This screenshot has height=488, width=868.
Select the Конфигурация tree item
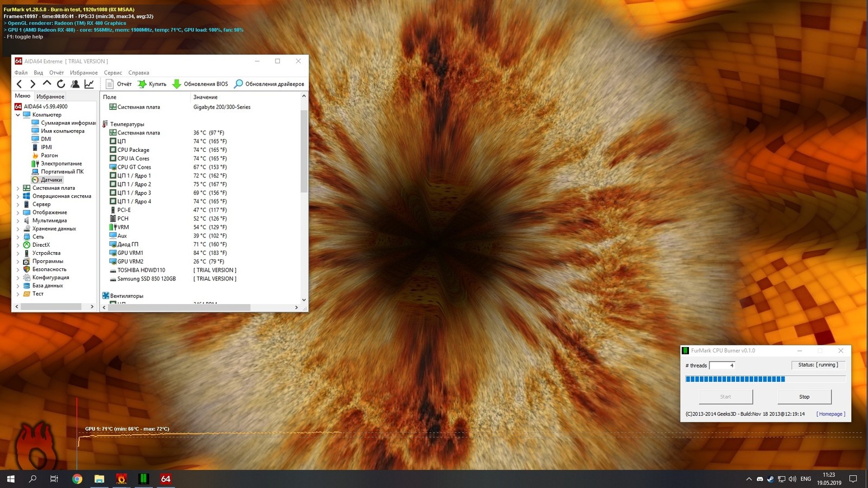(46, 278)
